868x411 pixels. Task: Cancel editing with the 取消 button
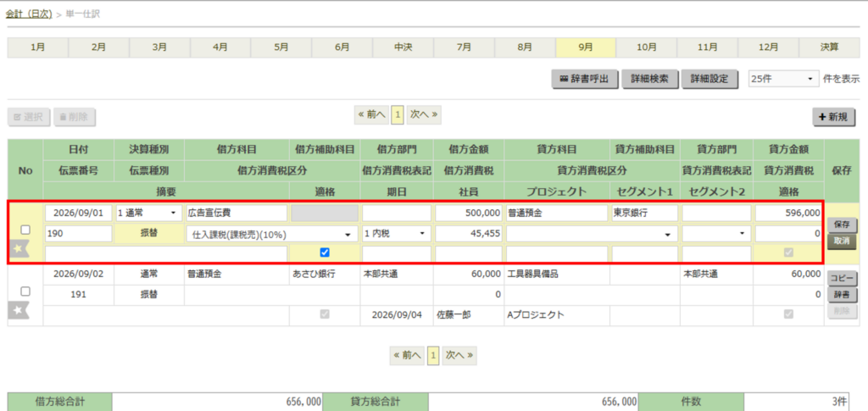(x=842, y=240)
